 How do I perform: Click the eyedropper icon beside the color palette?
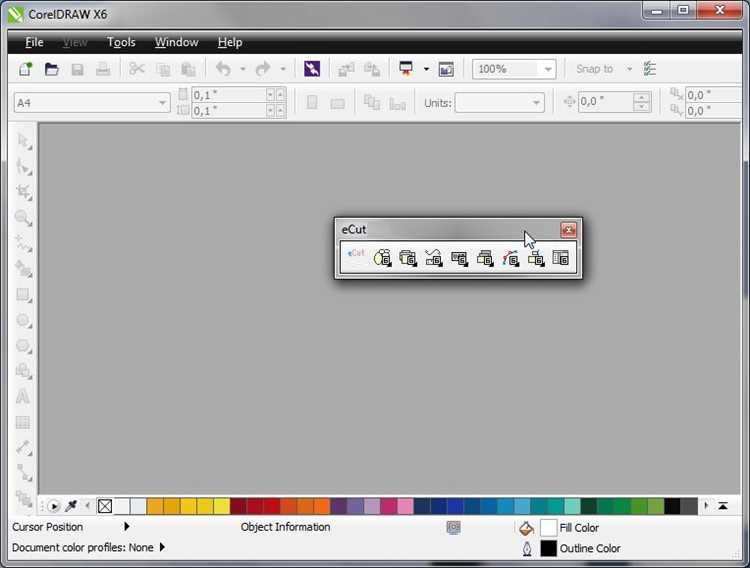[72, 506]
